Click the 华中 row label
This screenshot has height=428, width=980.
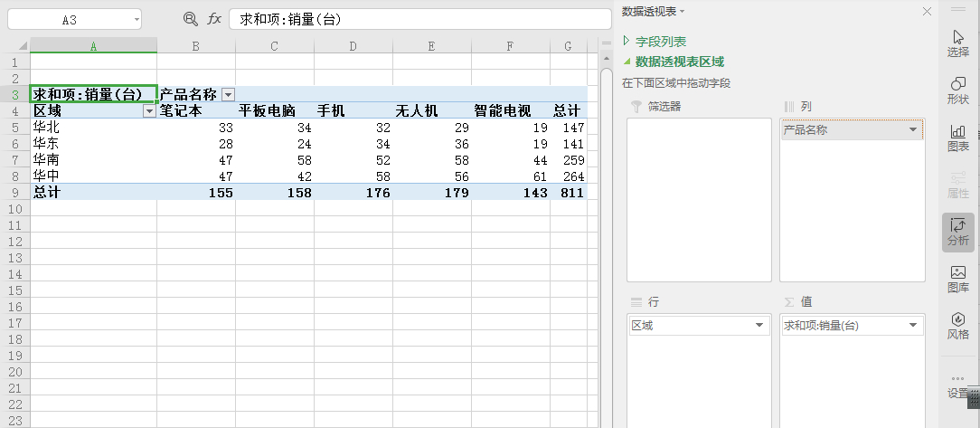point(93,176)
